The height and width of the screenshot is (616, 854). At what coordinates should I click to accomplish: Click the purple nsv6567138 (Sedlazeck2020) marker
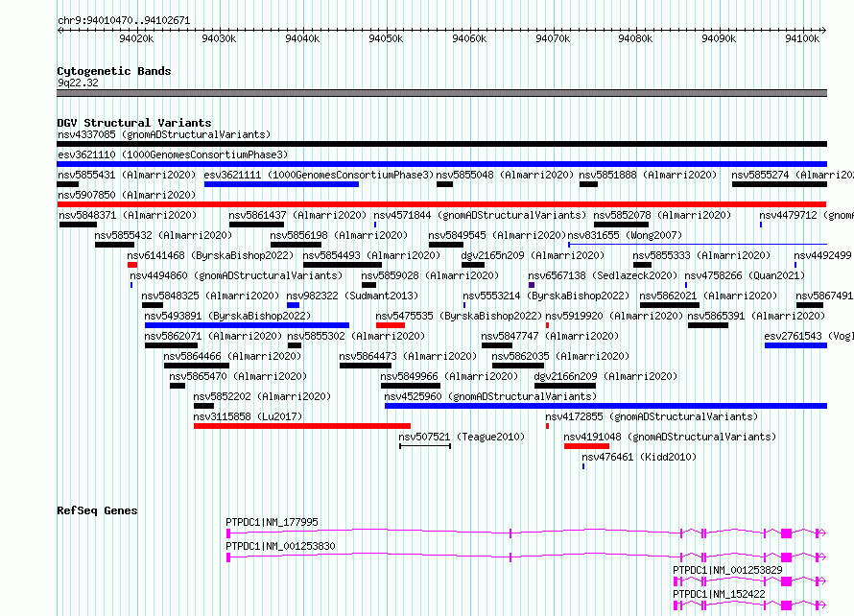[x=532, y=285]
